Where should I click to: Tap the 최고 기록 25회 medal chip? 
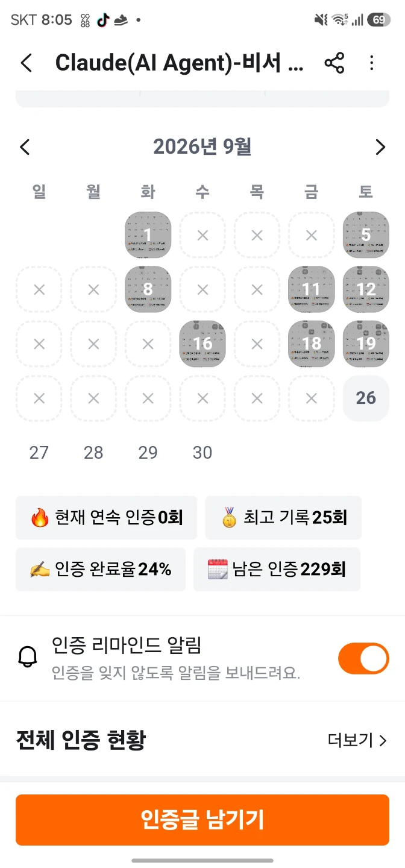pos(283,518)
